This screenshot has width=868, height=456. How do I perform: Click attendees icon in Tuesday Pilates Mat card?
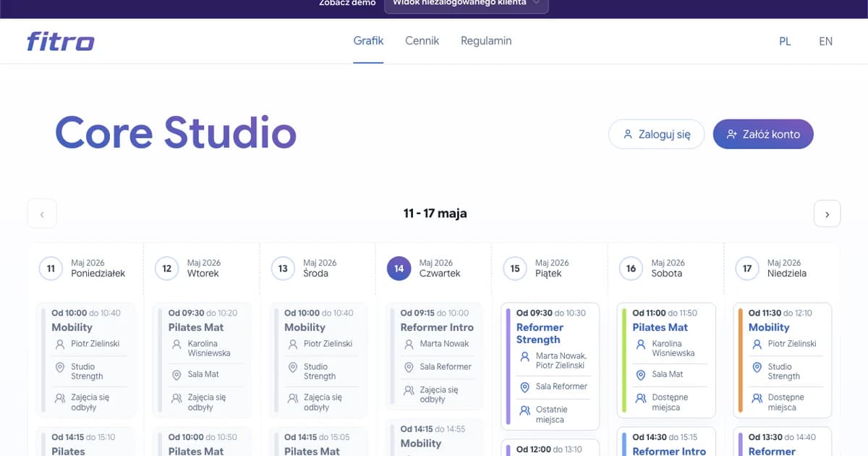[x=176, y=398]
